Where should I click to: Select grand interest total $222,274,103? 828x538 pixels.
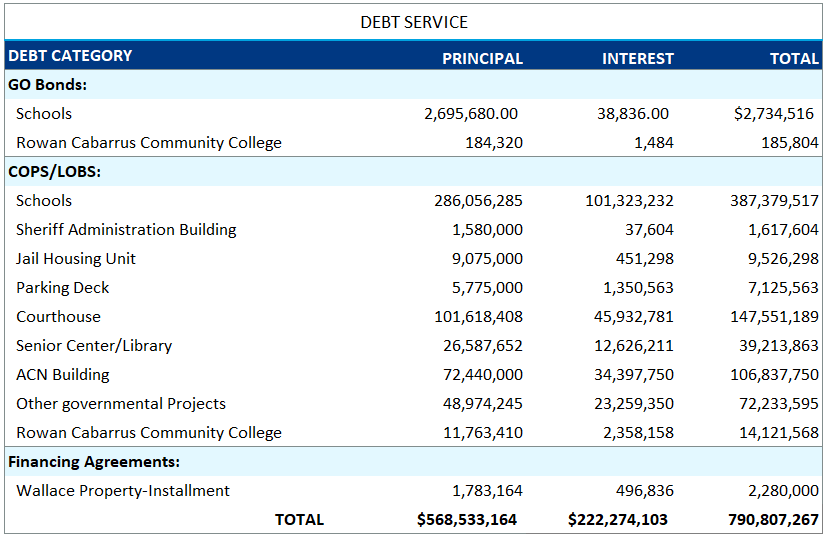[x=618, y=520]
